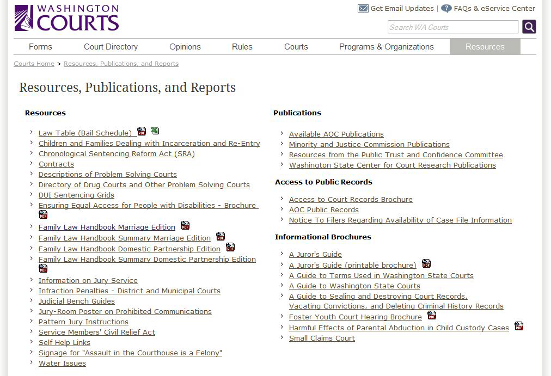This screenshot has width=551, height=376.
Task: Click the envelope icon beside Get Email Updates
Action: pos(363,8)
